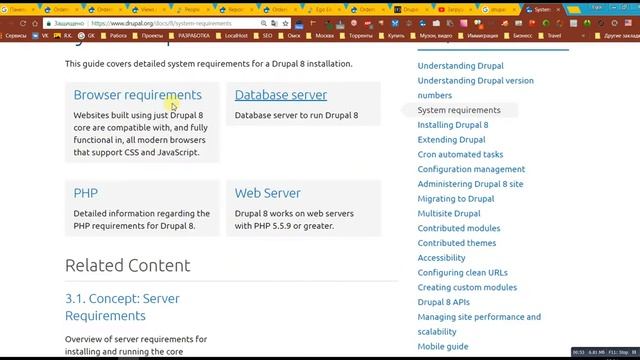Screen dimensions: 640x360
Task: Open Mobile guide sidebar link
Action: pos(443,347)
